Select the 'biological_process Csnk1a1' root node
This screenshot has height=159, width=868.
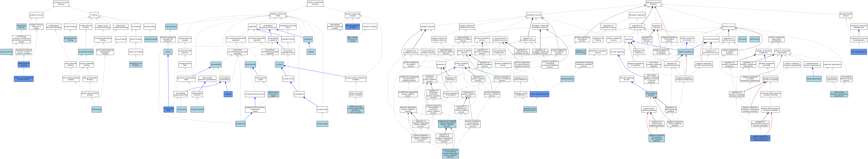click(x=653, y=3)
